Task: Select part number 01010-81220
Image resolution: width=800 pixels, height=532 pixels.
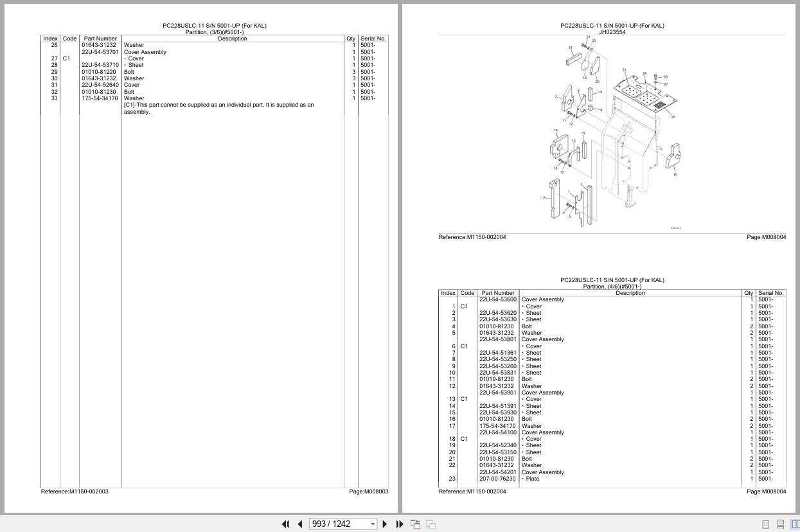Action: point(99,72)
